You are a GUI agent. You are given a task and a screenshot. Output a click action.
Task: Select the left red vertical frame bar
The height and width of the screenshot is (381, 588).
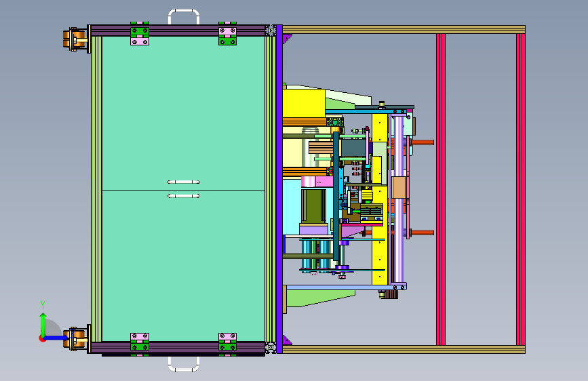click(x=441, y=189)
